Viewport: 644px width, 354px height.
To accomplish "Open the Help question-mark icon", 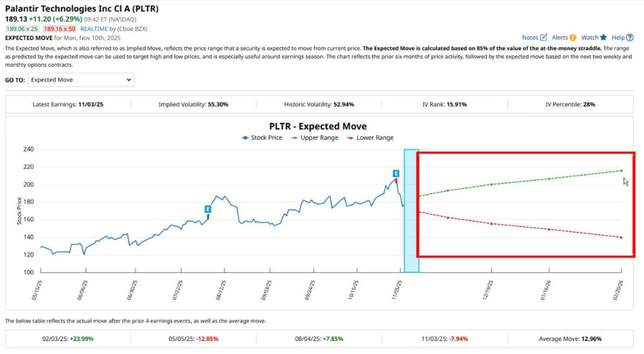I will 630,37.
